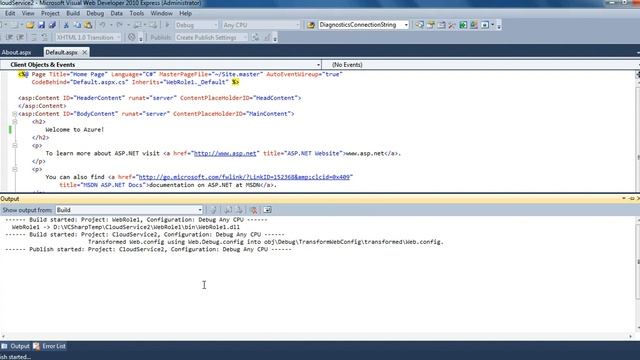Click the Copy icon in the toolbar

77,25
